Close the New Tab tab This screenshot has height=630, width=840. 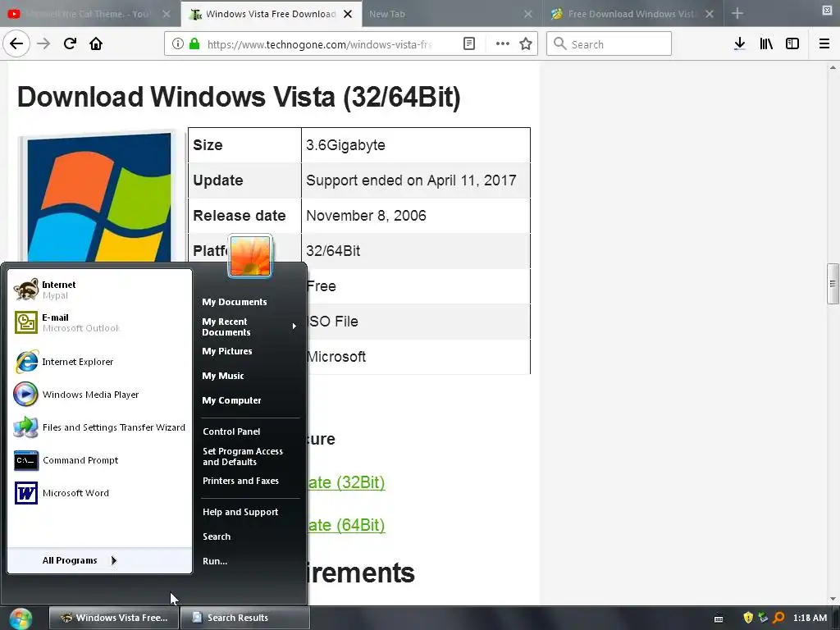point(528,14)
